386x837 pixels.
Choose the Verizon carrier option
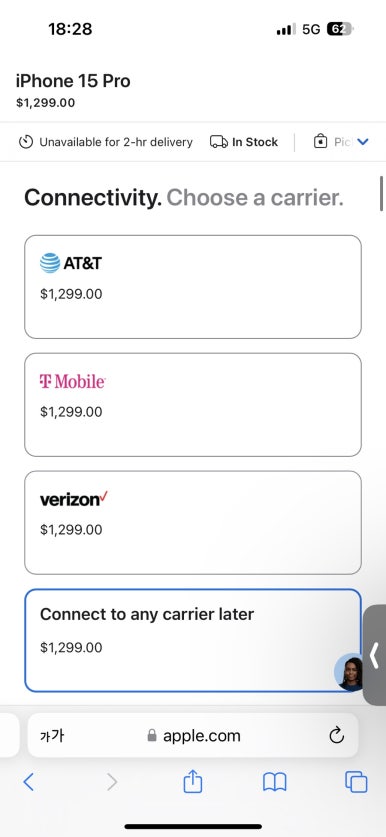193,523
